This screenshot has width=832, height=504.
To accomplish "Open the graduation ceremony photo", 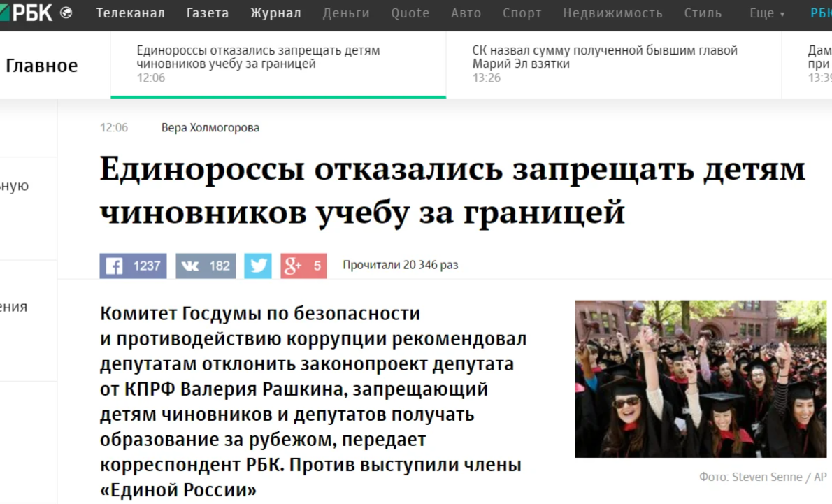I will click(700, 377).
